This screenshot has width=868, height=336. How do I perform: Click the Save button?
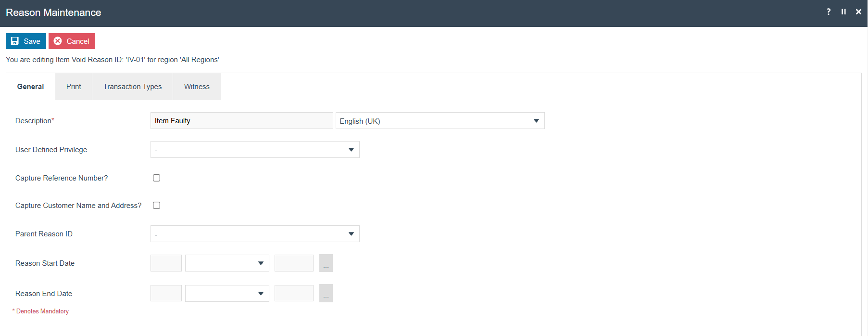coord(26,41)
